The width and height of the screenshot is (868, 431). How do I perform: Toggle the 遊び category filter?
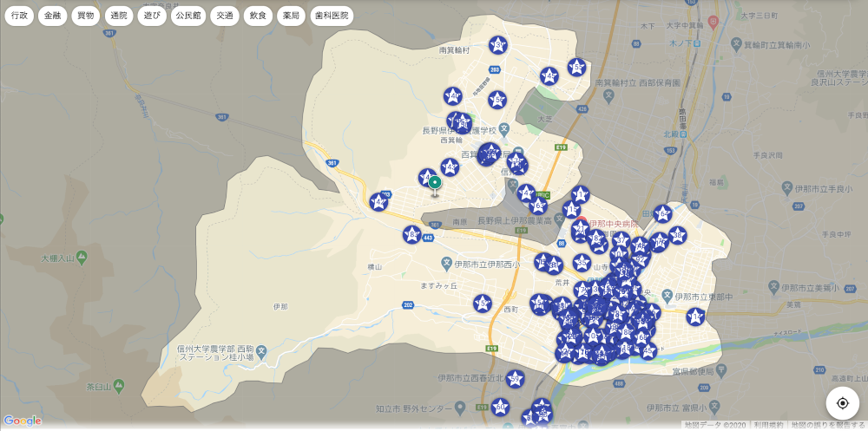(152, 16)
